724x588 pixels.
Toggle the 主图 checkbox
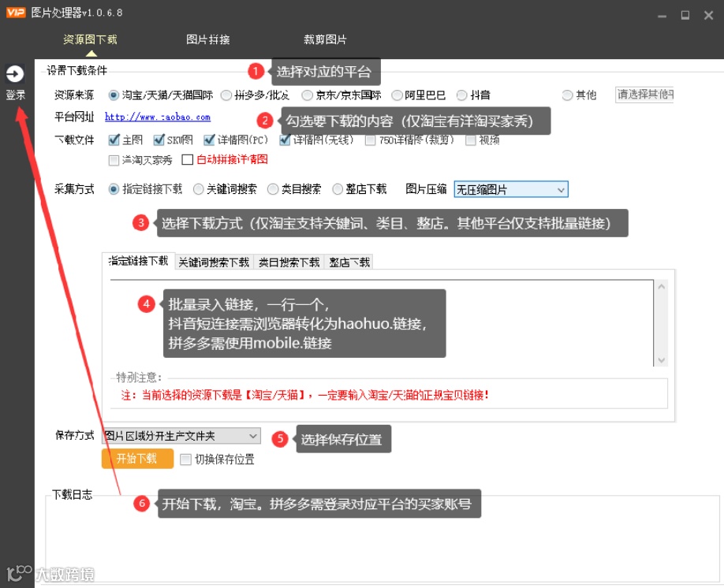pyautogui.click(x=114, y=140)
